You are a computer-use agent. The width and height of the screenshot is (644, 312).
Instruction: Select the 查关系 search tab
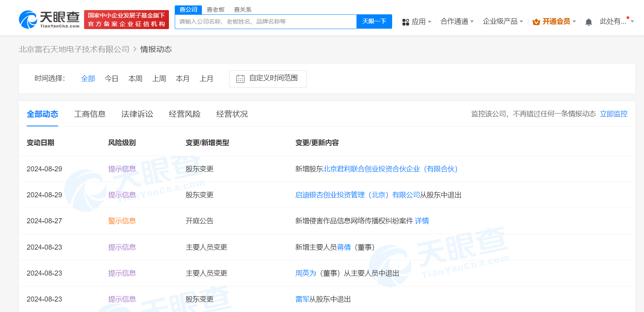coord(243,10)
